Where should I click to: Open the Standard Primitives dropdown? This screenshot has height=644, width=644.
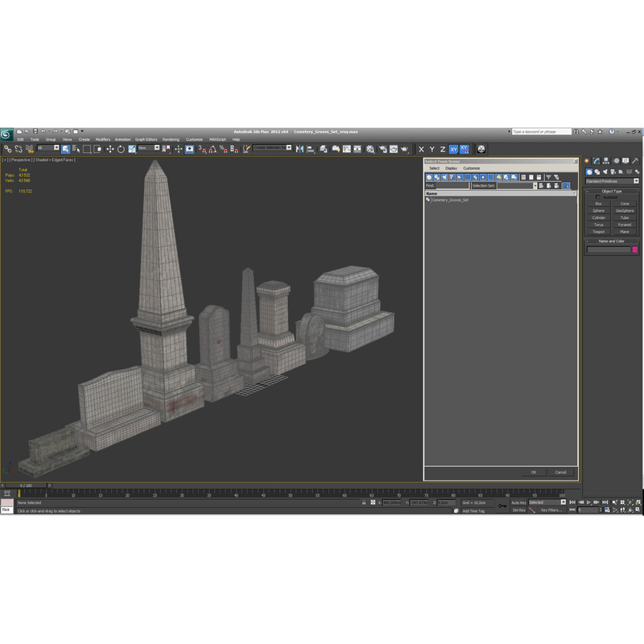pyautogui.click(x=636, y=180)
